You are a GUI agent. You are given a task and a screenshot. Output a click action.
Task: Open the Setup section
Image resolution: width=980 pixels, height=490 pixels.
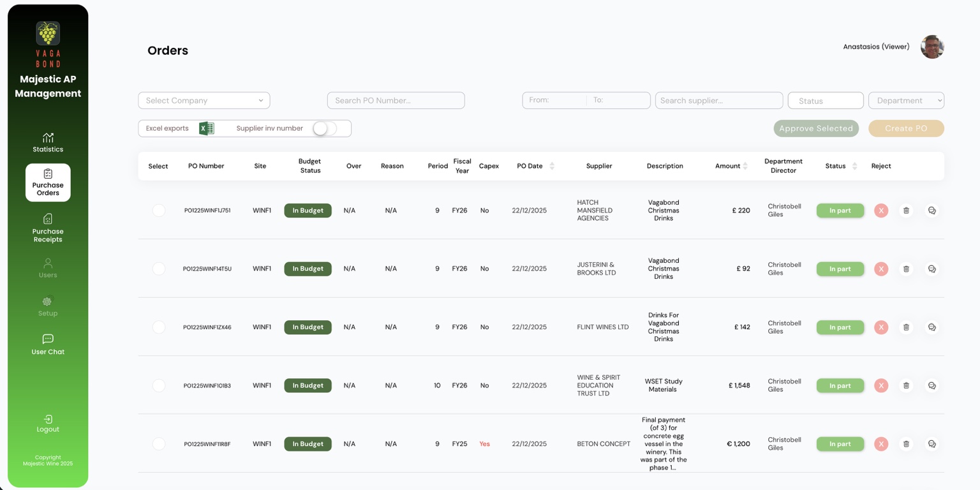(48, 307)
